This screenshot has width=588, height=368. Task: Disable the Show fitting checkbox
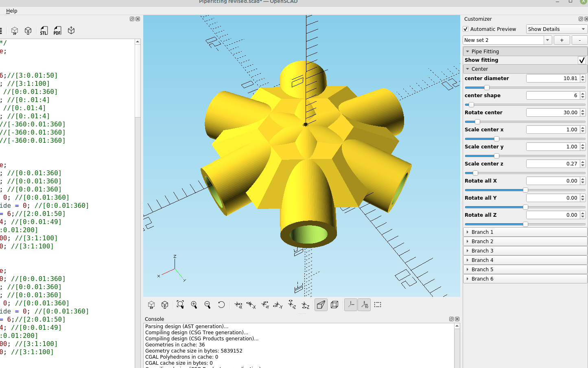click(582, 60)
